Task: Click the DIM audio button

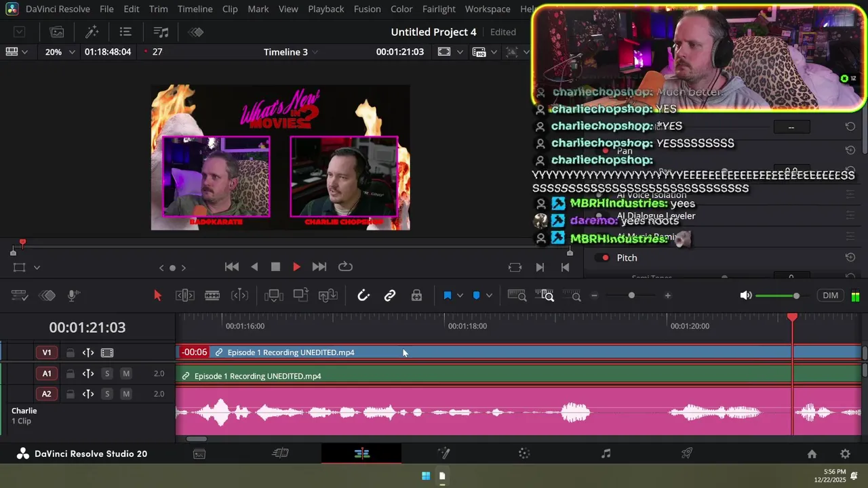Action: click(x=830, y=296)
